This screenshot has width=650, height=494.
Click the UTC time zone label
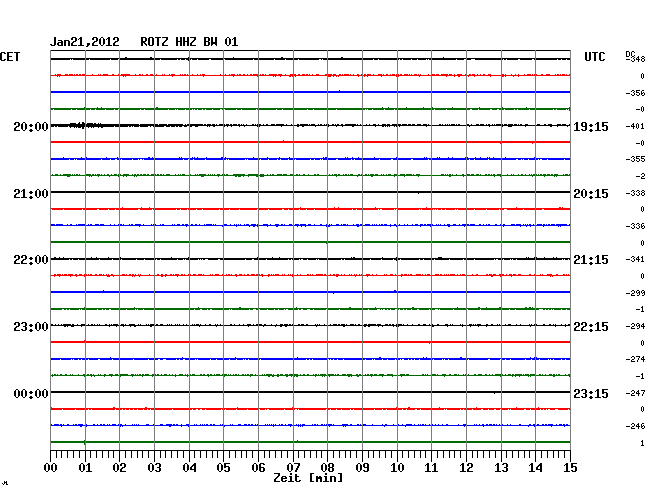[594, 57]
